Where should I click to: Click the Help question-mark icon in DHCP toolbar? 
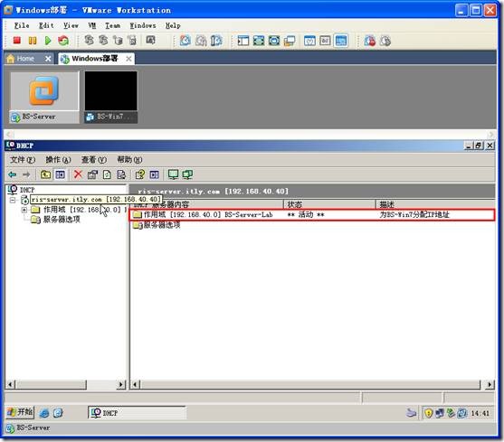(140, 174)
